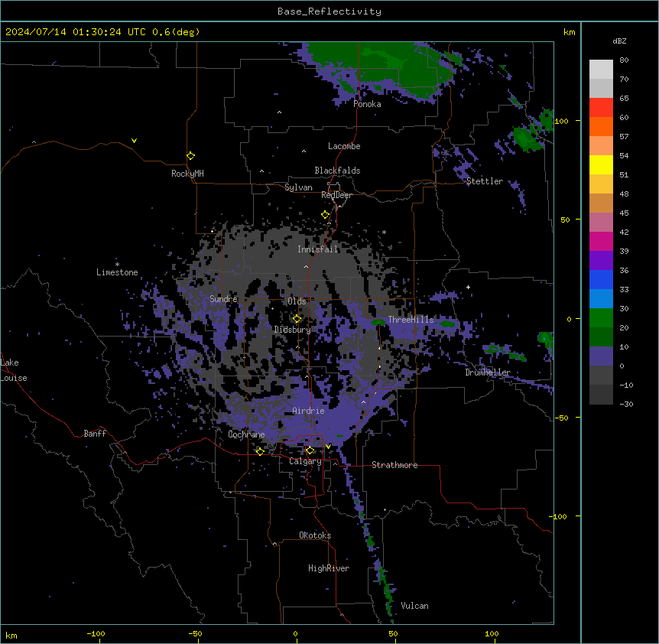
Task: Click the Ponoka city label
Action: point(367,104)
